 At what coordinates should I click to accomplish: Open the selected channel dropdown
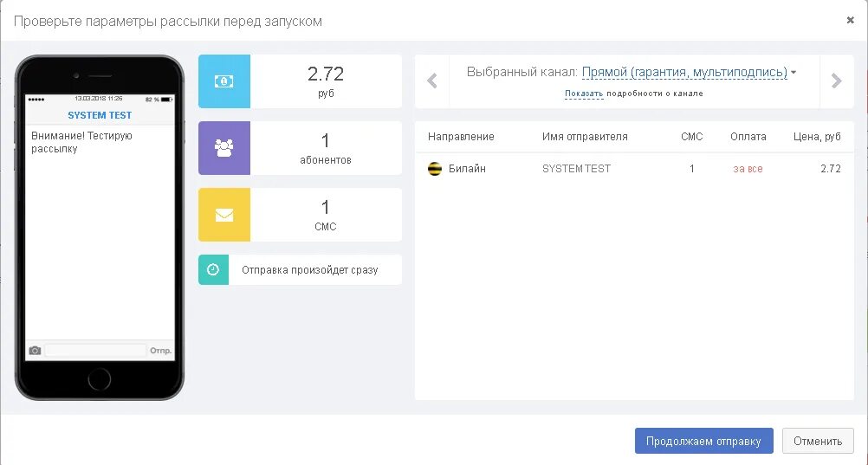coord(690,72)
